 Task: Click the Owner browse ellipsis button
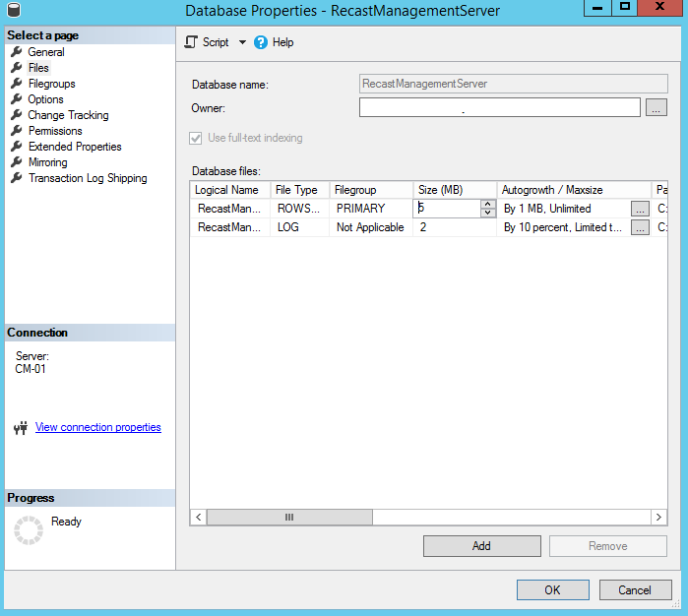pyautogui.click(x=656, y=107)
